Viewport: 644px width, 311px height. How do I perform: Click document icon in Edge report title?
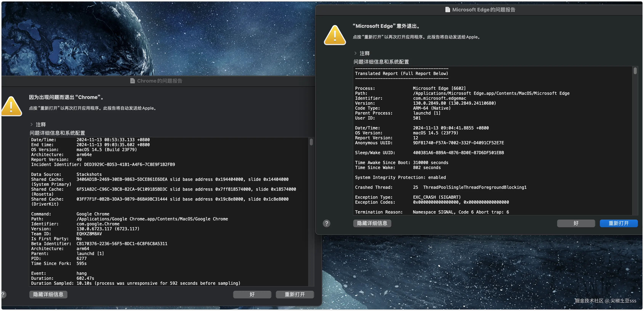tap(448, 10)
